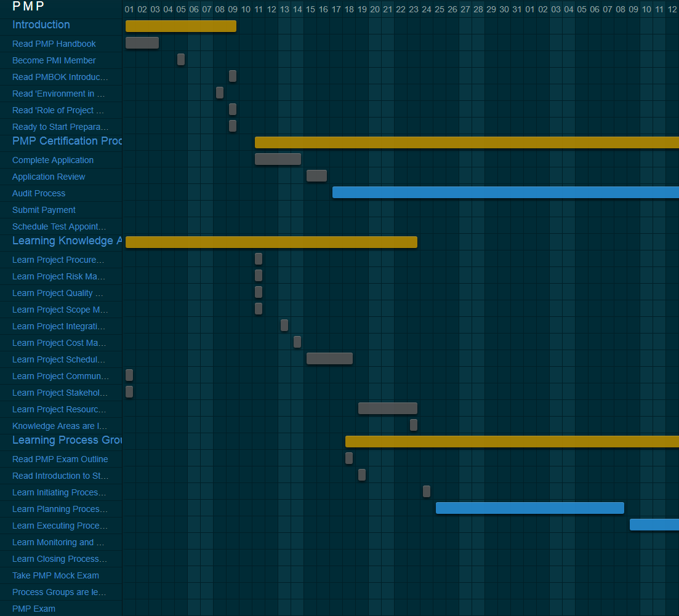This screenshot has width=679, height=616.
Task: Select the Audit Process task label
Action: coord(39,193)
